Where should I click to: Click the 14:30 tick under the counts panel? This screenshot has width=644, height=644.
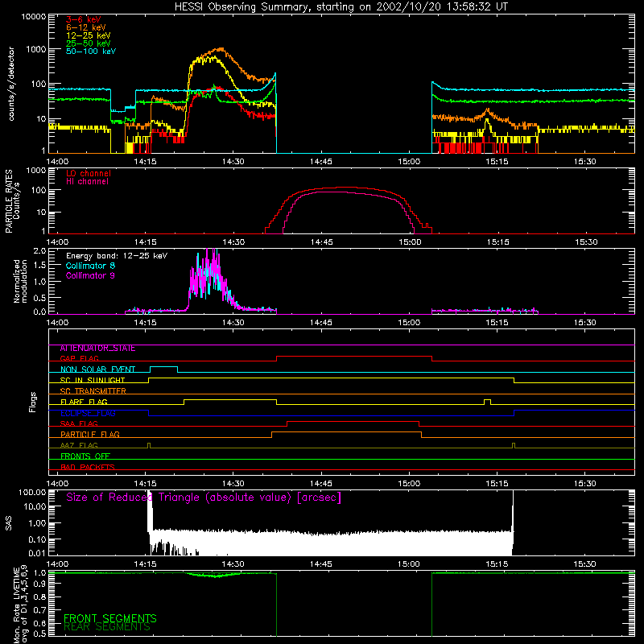(233, 162)
